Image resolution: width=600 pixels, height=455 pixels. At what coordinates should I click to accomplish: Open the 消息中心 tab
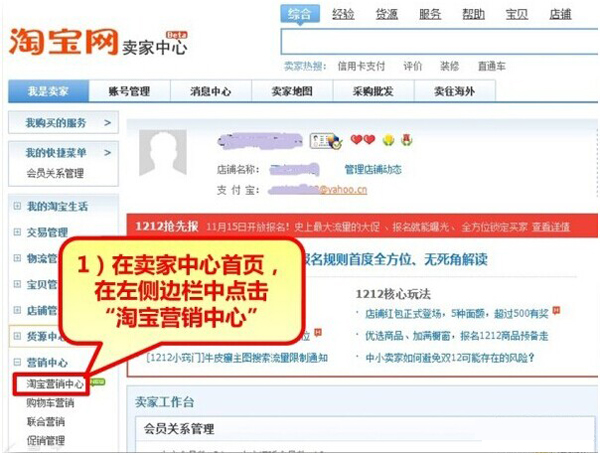[x=211, y=91]
